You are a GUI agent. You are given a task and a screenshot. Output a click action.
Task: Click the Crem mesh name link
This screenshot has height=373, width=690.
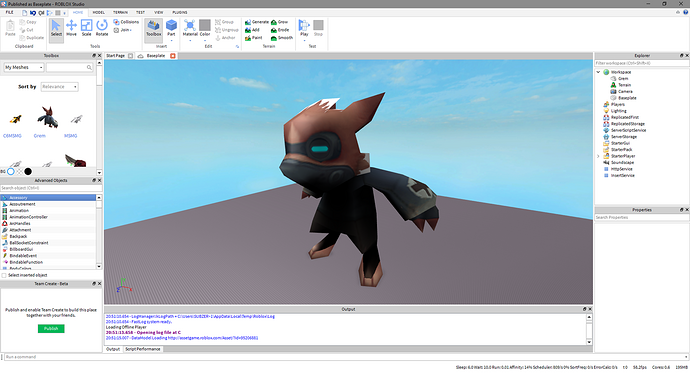pyautogui.click(x=40, y=136)
